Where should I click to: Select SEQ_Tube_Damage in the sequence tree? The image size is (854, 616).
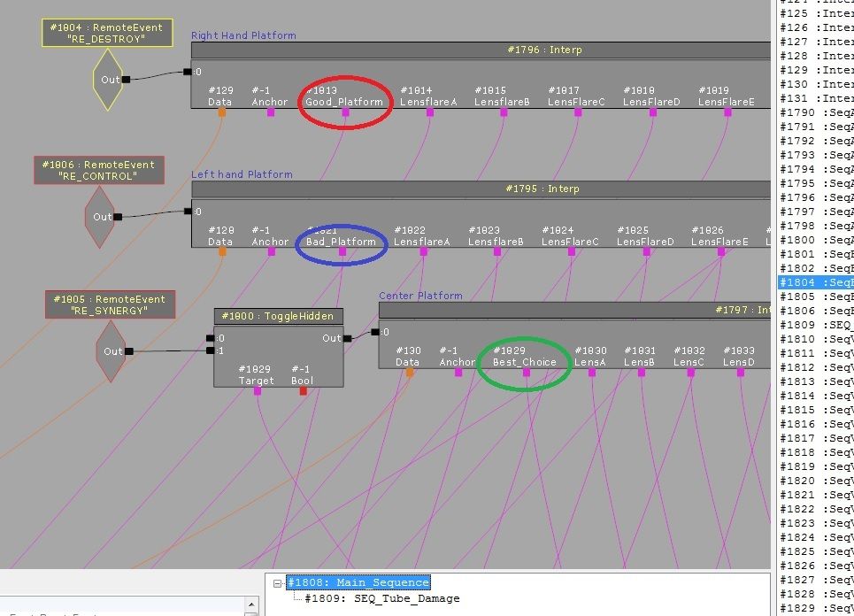pyautogui.click(x=381, y=599)
